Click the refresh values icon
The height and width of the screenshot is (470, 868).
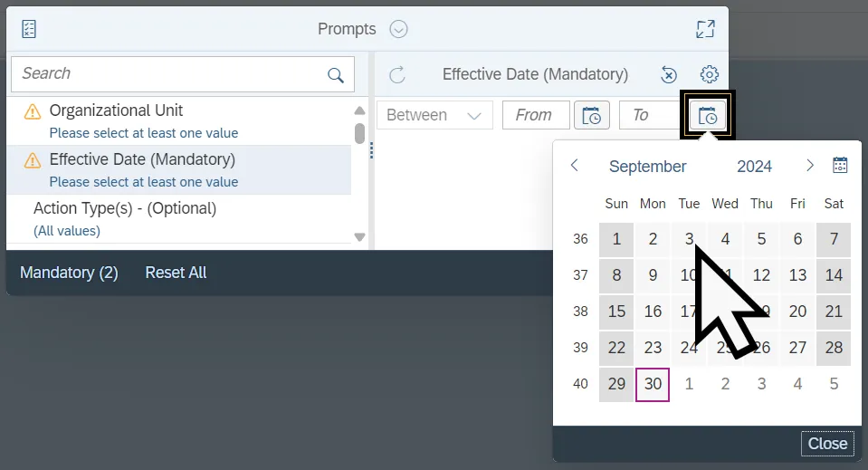click(396, 75)
